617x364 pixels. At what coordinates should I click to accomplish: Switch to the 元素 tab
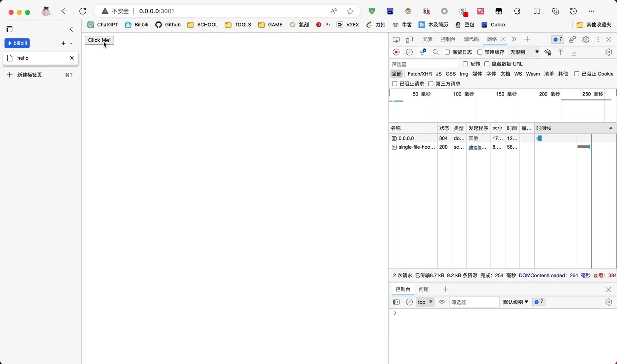(x=428, y=40)
